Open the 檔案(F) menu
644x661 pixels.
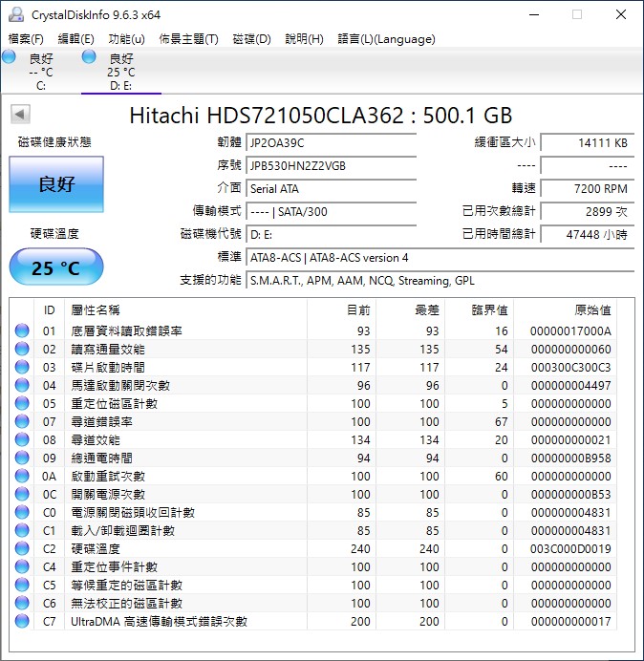(x=26, y=39)
